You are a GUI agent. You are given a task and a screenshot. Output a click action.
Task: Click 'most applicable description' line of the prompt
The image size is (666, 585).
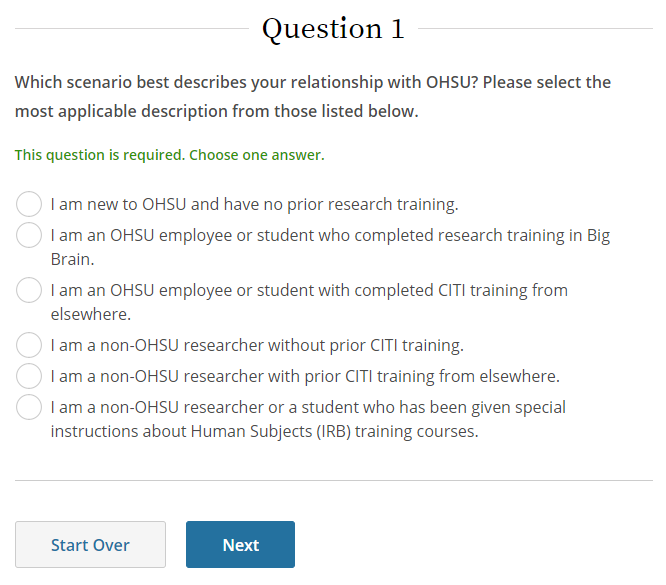click(216, 111)
